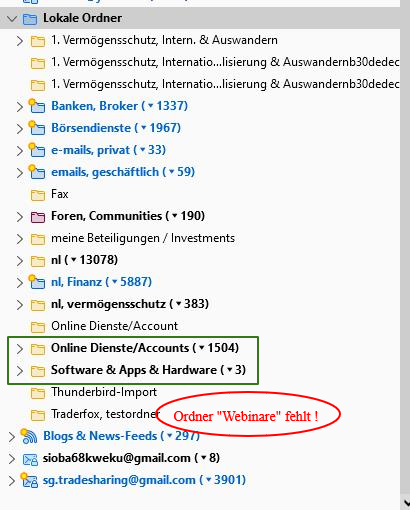
Task: Open Foren, Communities (190) folder
Action: click(x=128, y=216)
